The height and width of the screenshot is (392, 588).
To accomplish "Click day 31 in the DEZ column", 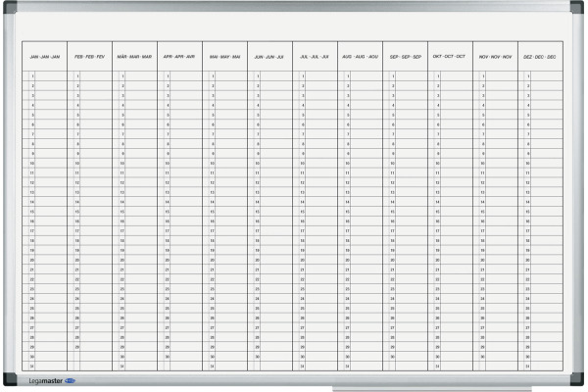I will click(x=527, y=367).
